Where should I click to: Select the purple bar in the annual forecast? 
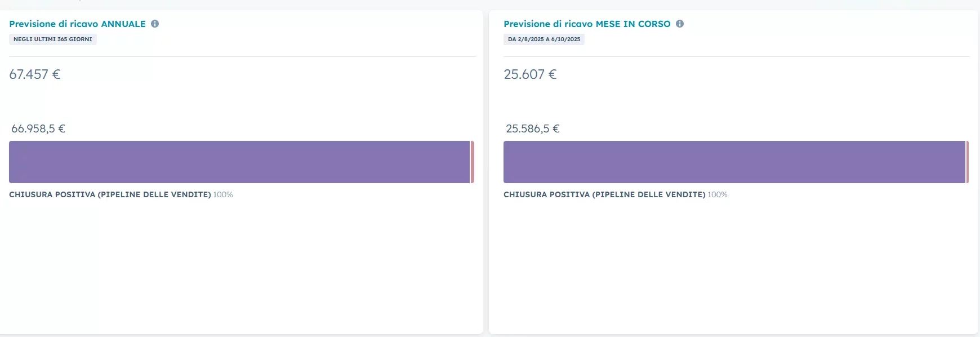[x=239, y=162]
